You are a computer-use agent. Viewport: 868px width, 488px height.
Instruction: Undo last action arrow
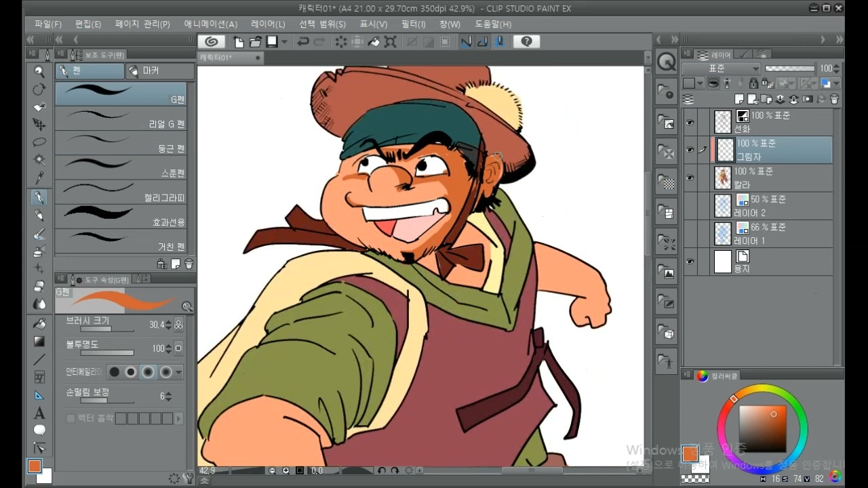tap(303, 42)
